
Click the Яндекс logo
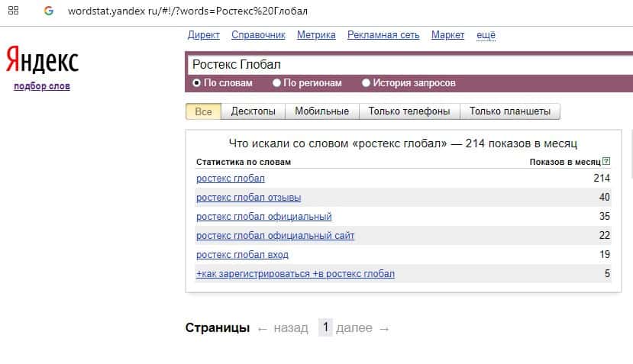[x=42, y=60]
